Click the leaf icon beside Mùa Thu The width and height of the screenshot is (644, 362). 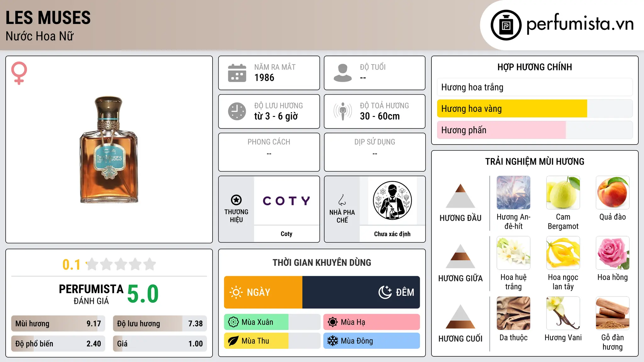click(233, 341)
